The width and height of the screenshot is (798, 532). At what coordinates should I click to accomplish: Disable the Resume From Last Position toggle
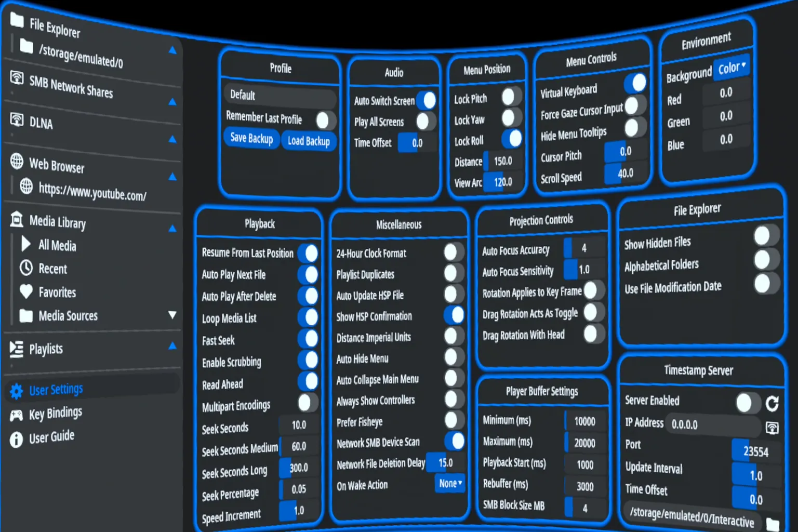[309, 253]
